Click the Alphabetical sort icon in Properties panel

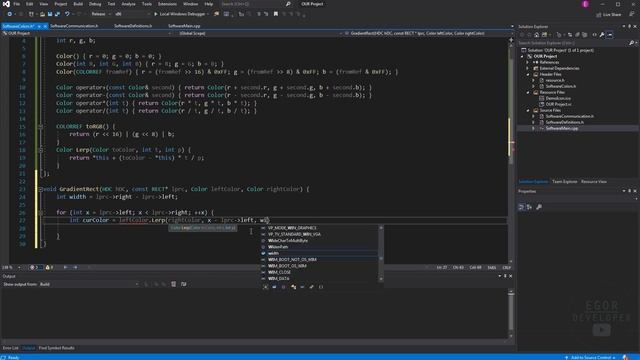(x=529, y=207)
